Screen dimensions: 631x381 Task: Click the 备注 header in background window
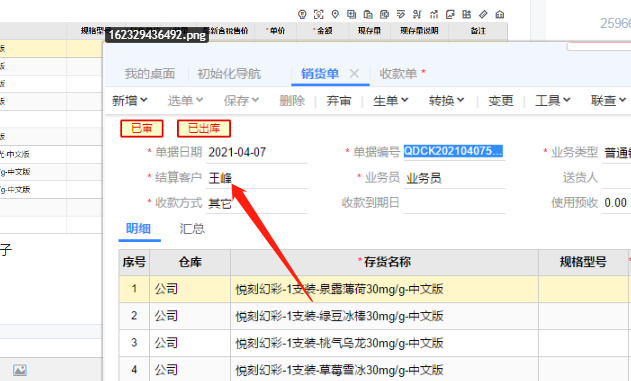478,31
